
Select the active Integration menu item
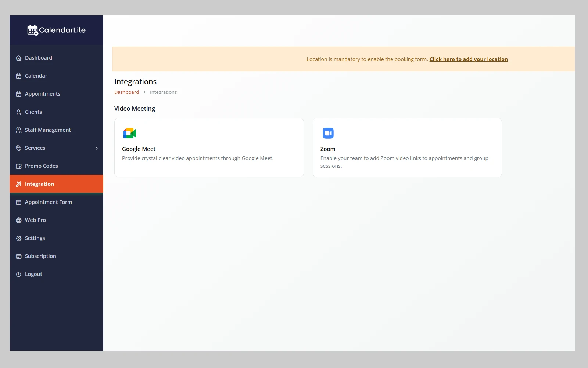(56, 184)
